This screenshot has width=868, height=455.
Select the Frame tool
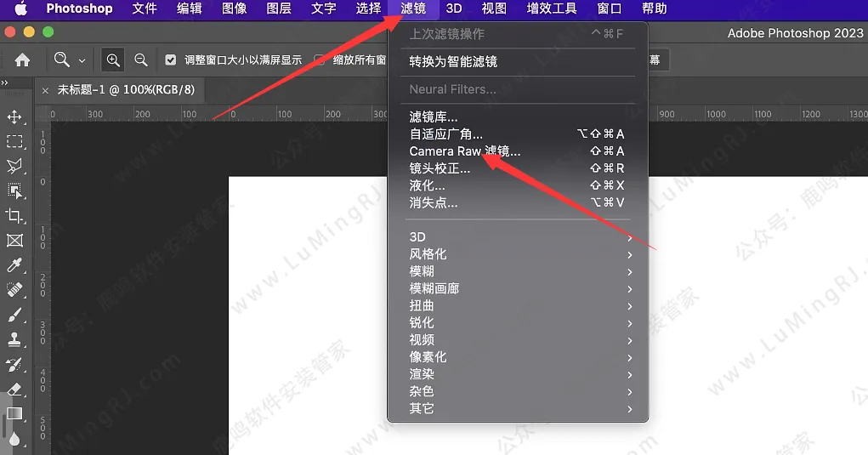pos(14,240)
